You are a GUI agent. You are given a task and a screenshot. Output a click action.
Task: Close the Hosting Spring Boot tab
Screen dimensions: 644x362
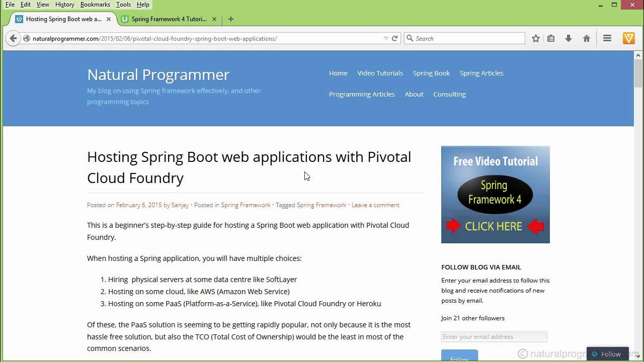[109, 19]
